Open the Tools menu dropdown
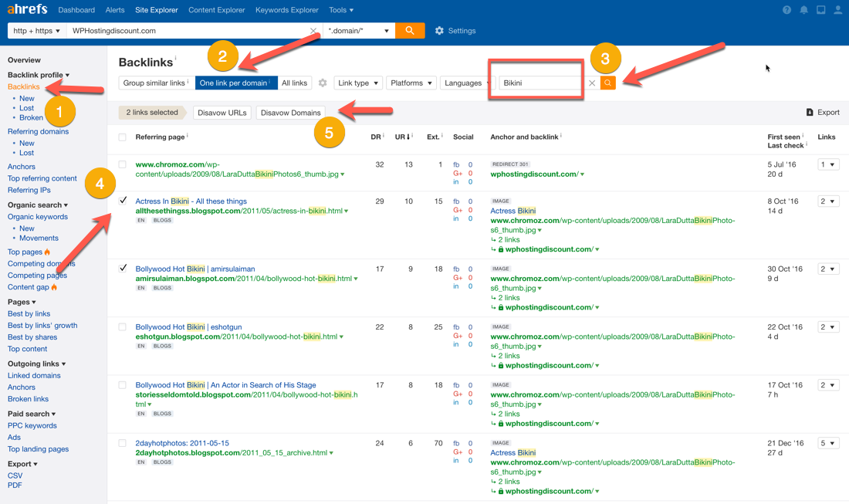The height and width of the screenshot is (504, 849). click(341, 10)
